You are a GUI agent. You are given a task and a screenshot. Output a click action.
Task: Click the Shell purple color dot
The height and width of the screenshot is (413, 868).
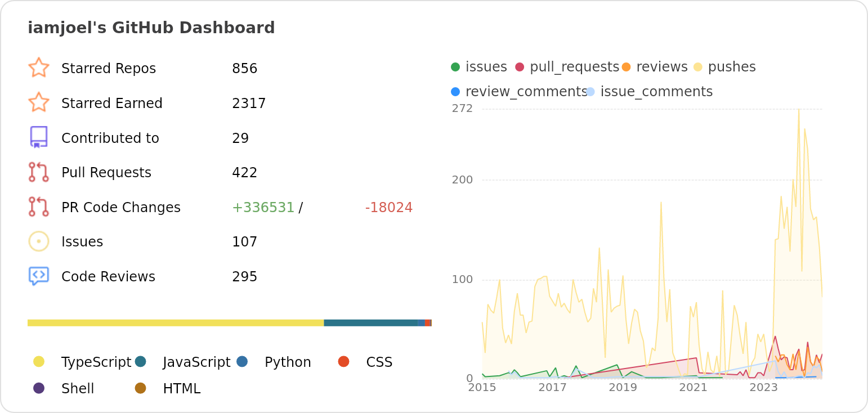click(39, 388)
